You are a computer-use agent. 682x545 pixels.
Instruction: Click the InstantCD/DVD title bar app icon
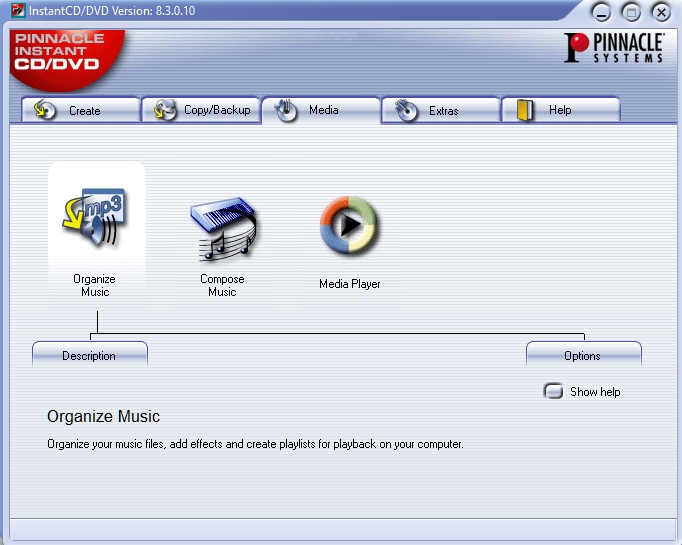click(18, 10)
